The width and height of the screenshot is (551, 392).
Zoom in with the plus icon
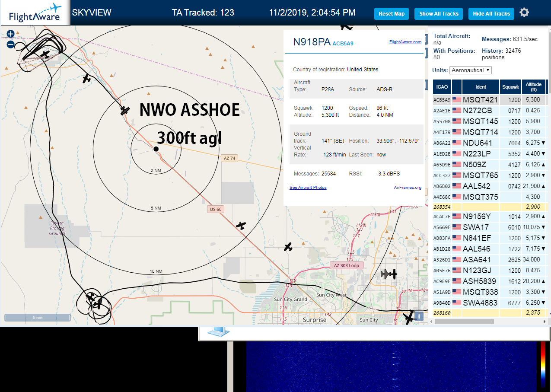(x=11, y=34)
